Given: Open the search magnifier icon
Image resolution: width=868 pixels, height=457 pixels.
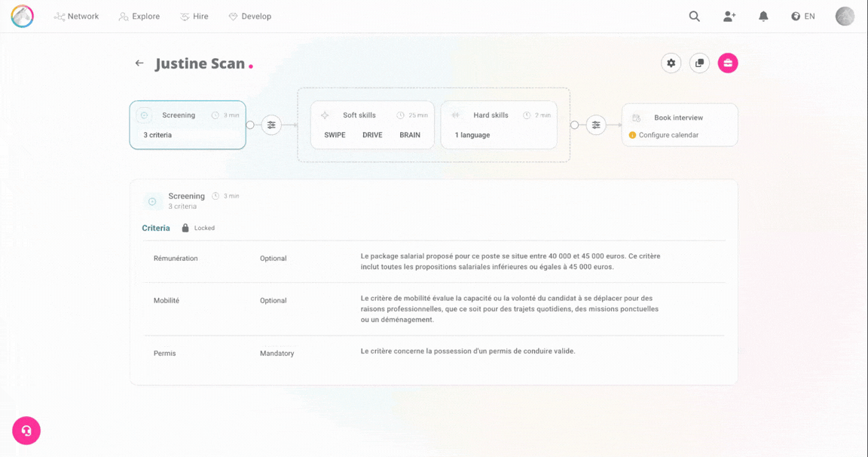Looking at the screenshot, I should click(695, 17).
